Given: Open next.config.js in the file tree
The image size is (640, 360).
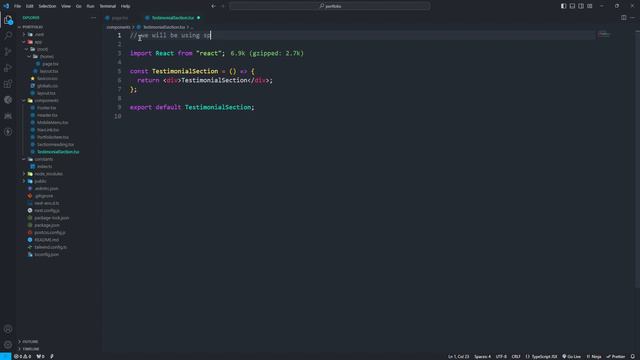Looking at the screenshot, I should click(47, 211).
